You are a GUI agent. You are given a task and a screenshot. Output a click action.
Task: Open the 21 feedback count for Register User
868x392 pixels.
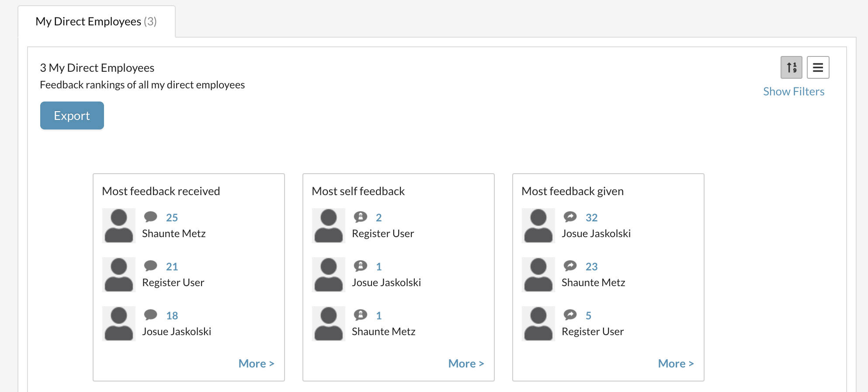point(172,266)
